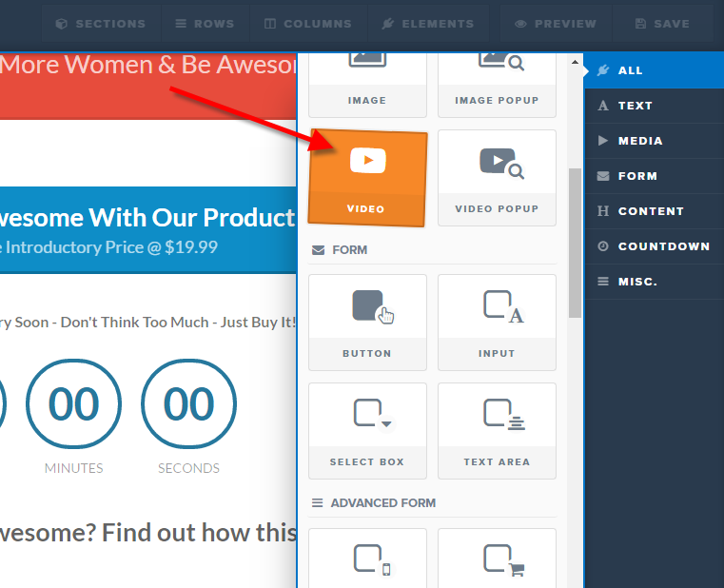Screen dimensions: 724x588
Task: Add a Button form element
Action: pyautogui.click(x=367, y=323)
